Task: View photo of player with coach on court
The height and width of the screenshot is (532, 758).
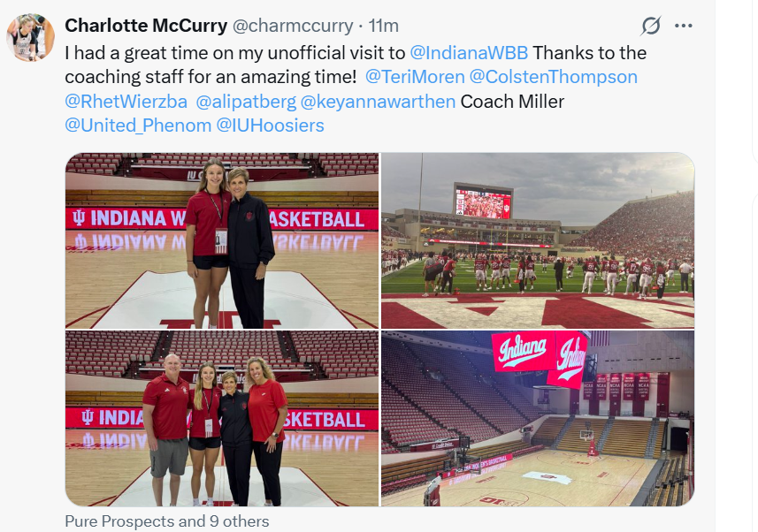Action: coord(222,240)
